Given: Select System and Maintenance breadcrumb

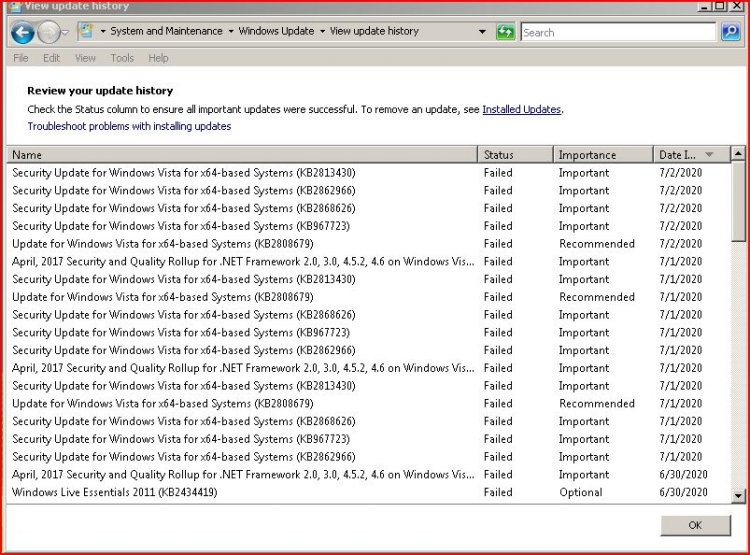Looking at the screenshot, I should pos(166,31).
